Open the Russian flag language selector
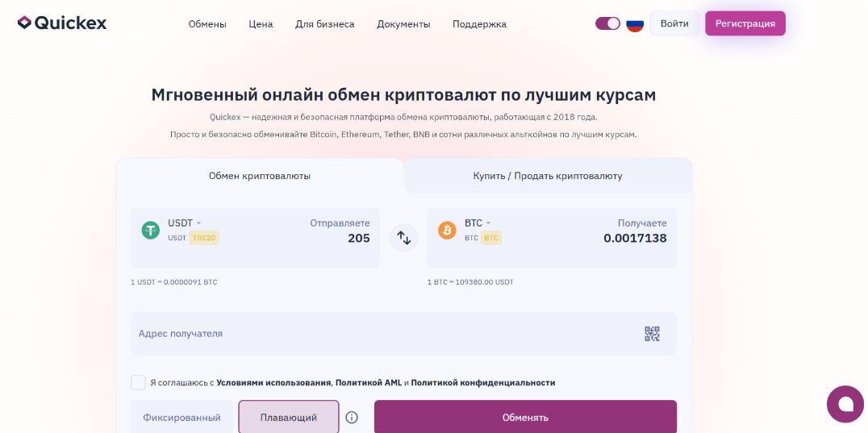This screenshot has height=433, width=868. (x=635, y=23)
